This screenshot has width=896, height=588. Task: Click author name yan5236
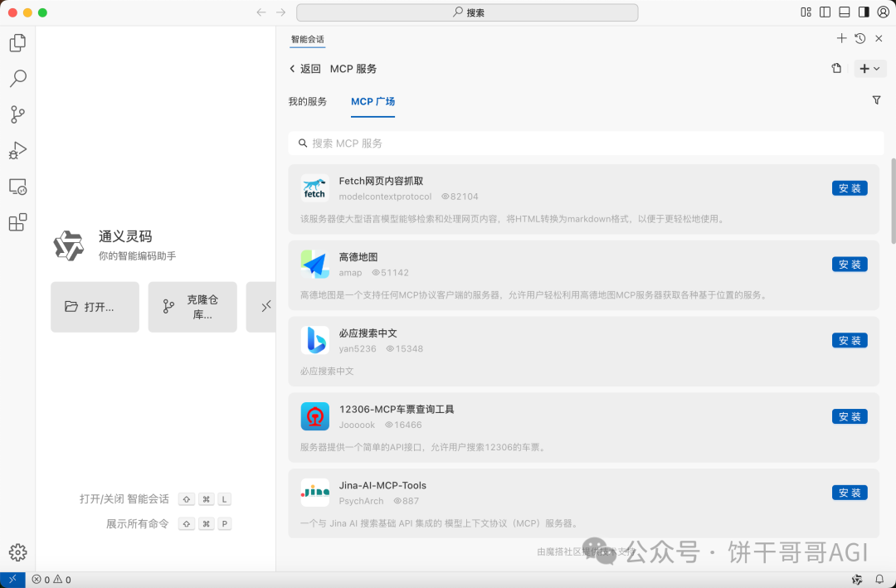(x=358, y=348)
